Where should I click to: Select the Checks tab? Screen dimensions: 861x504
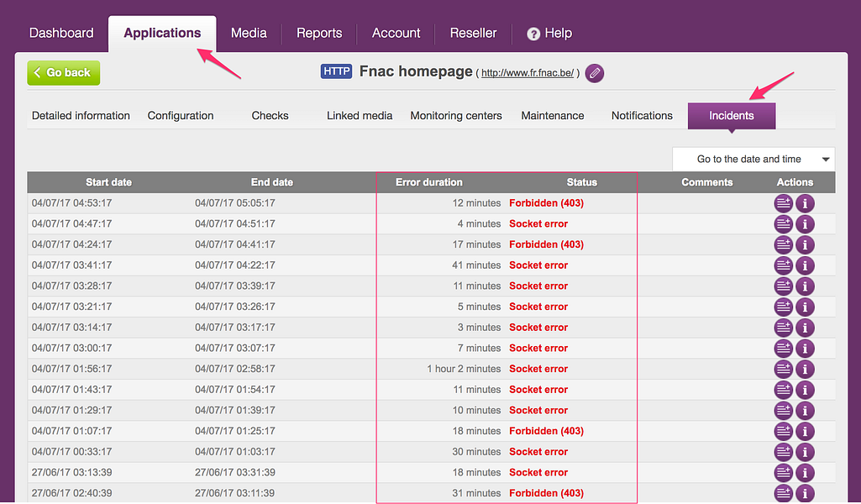[270, 115]
